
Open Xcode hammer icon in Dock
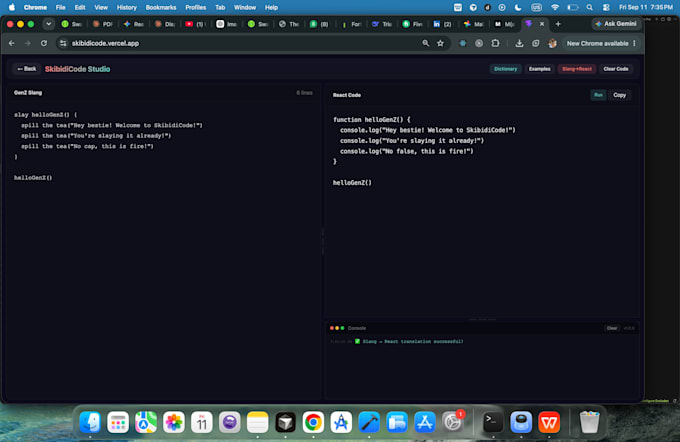pyautogui.click(x=369, y=422)
